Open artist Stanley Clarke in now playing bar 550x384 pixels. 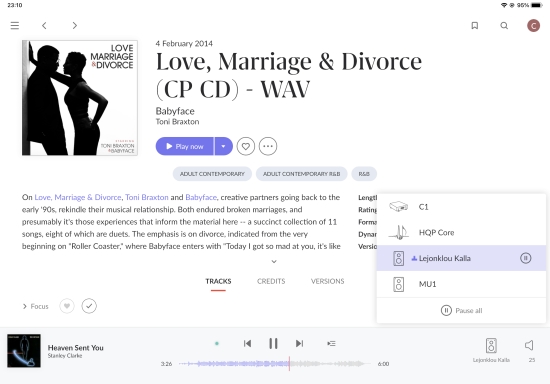[65, 356]
